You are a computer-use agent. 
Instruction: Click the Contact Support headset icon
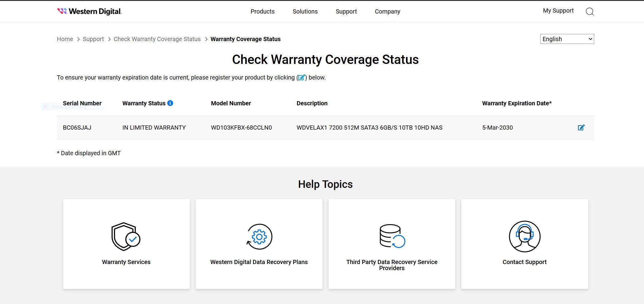pos(525,236)
